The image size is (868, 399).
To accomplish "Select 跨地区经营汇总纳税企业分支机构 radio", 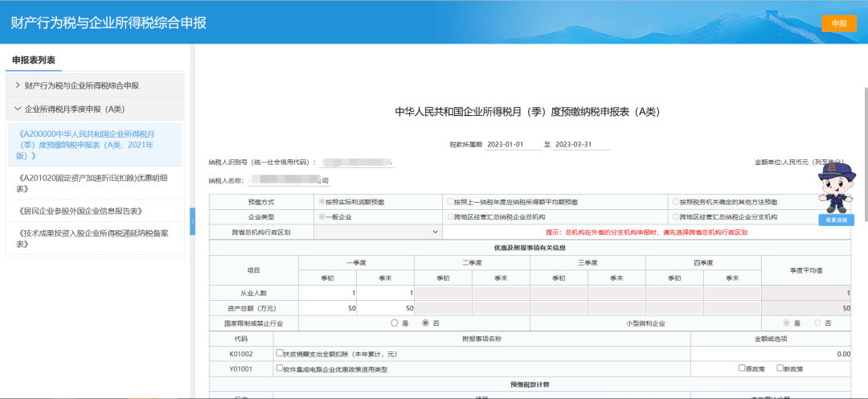I will [x=676, y=216].
